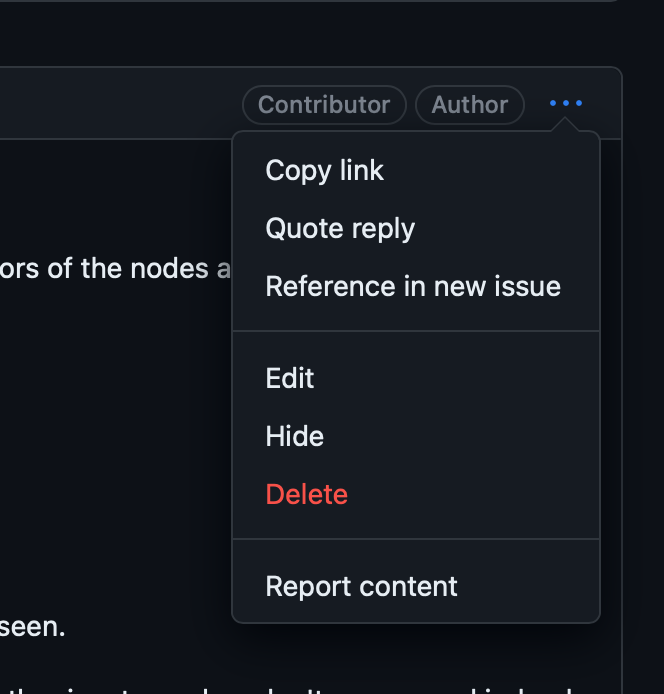Click the Contributor badge label
Screen dimensions: 664x694
324,105
